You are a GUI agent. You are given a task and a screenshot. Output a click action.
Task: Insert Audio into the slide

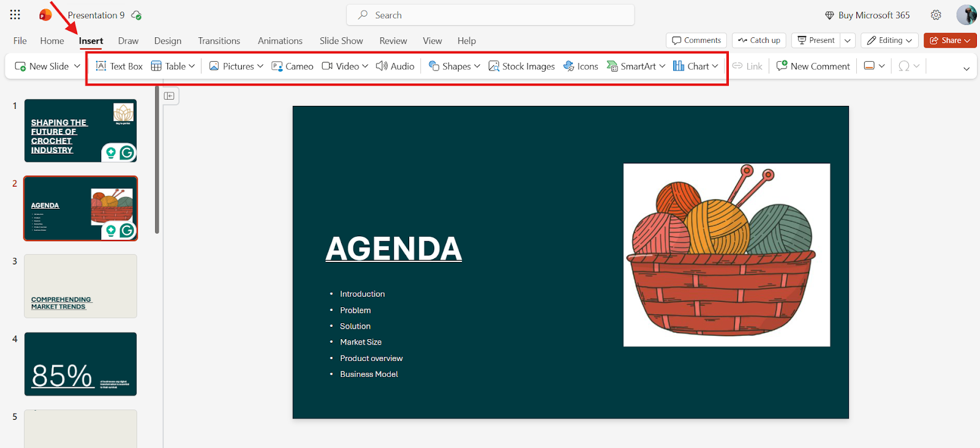395,66
